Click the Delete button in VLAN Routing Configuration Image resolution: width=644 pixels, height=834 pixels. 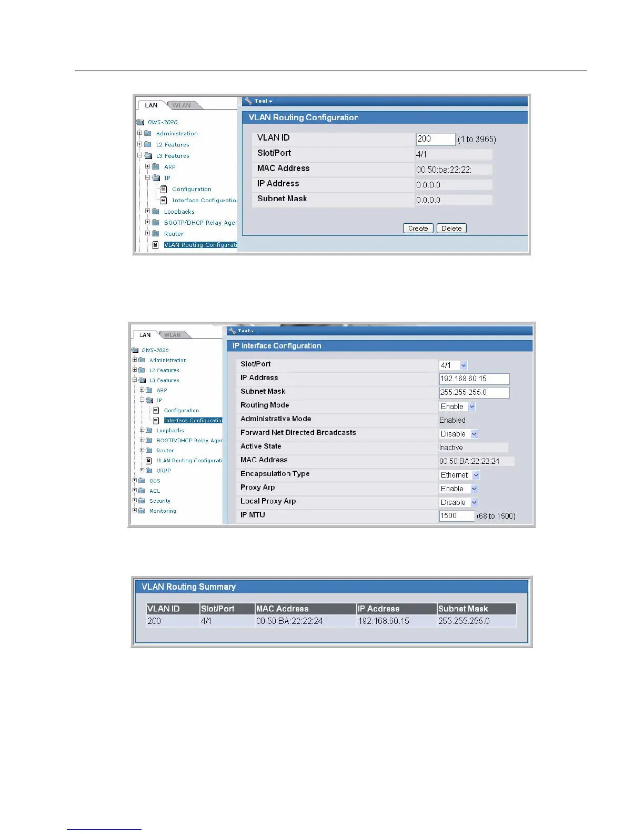pos(451,229)
